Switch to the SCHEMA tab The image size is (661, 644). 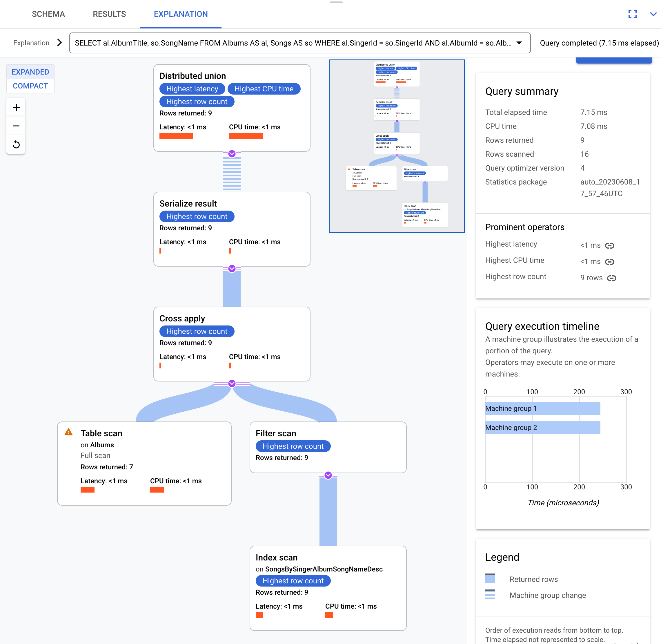point(48,14)
